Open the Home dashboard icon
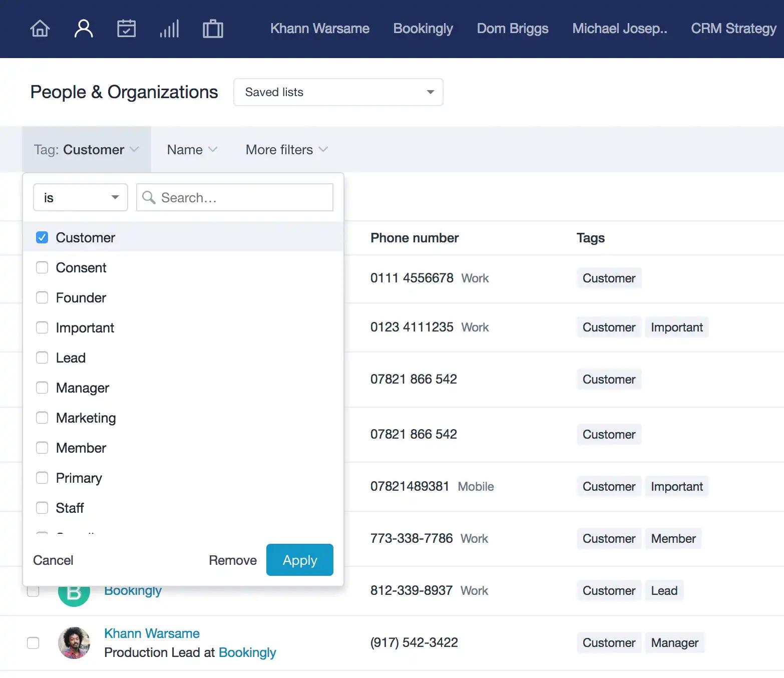The image size is (784, 678). coord(40,29)
